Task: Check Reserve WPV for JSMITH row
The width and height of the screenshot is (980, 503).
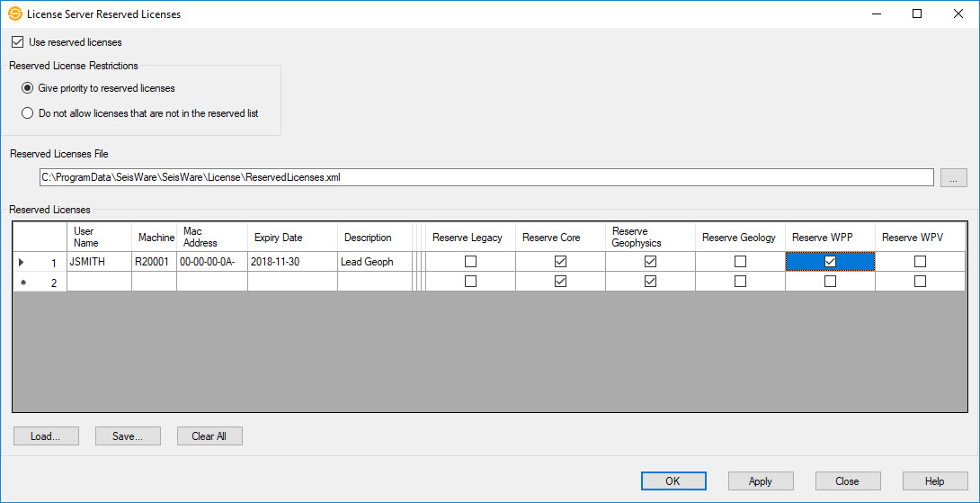Action: [920, 262]
